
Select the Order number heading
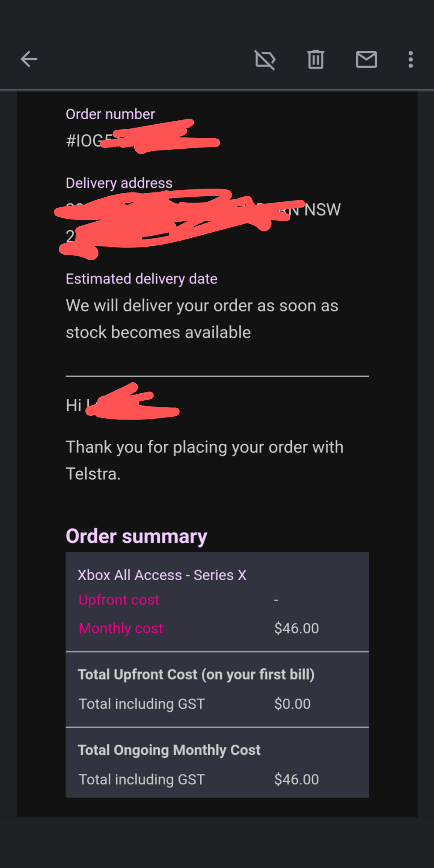point(110,114)
